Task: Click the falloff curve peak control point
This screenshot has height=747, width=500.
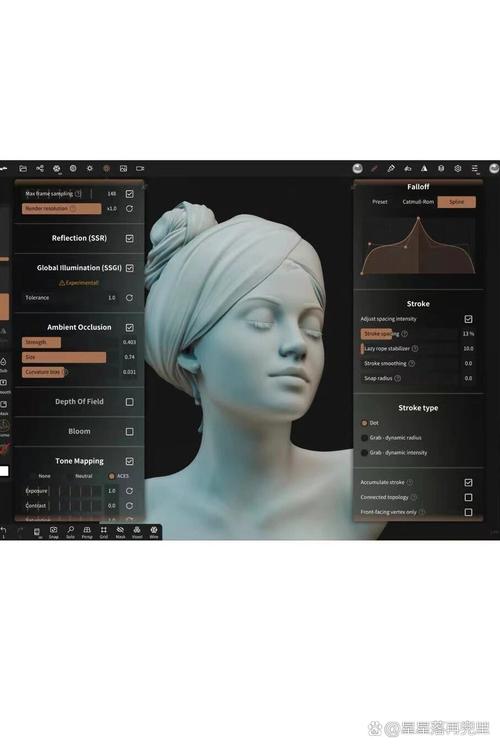Action: 419,218
